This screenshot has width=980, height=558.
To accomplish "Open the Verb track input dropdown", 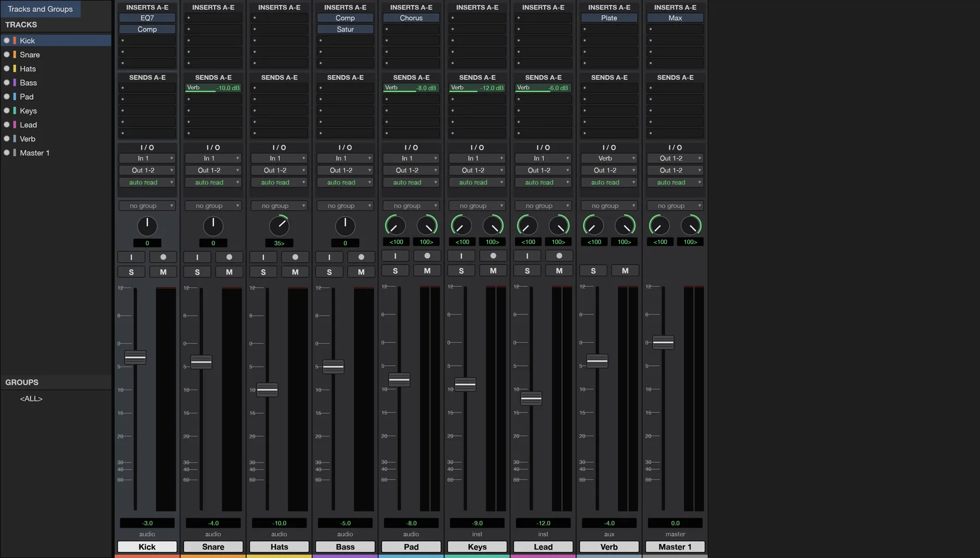I will (x=609, y=158).
